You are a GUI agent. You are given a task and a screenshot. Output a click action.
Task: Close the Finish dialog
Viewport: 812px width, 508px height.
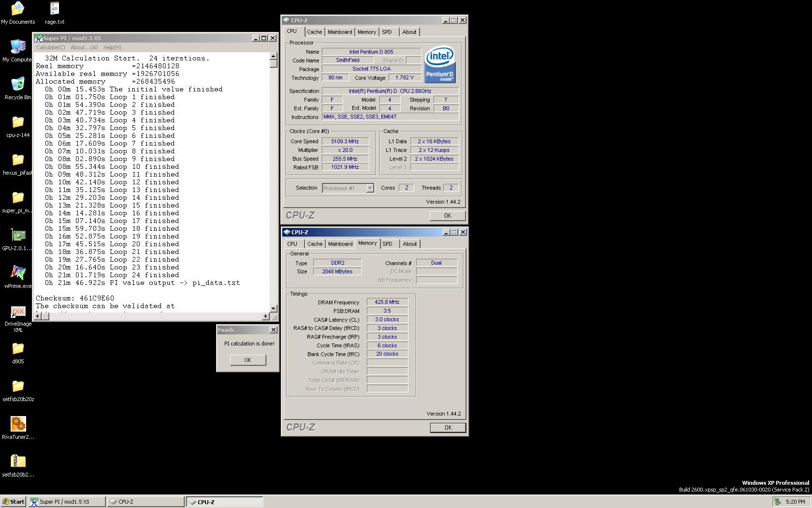273,330
